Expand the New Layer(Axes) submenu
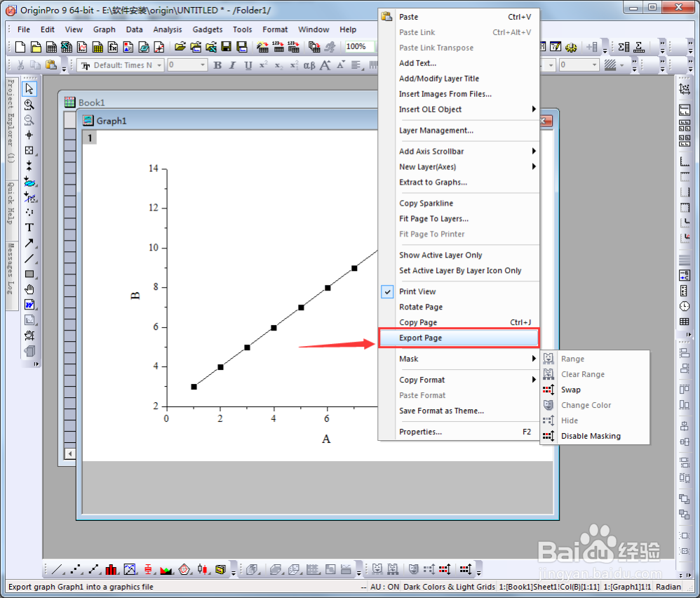 pos(459,166)
